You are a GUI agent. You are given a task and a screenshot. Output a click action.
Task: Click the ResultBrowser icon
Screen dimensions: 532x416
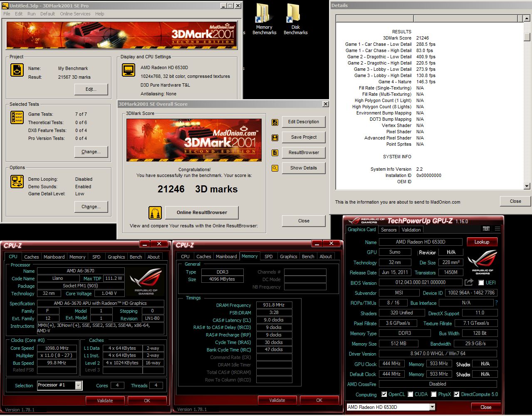point(275,153)
